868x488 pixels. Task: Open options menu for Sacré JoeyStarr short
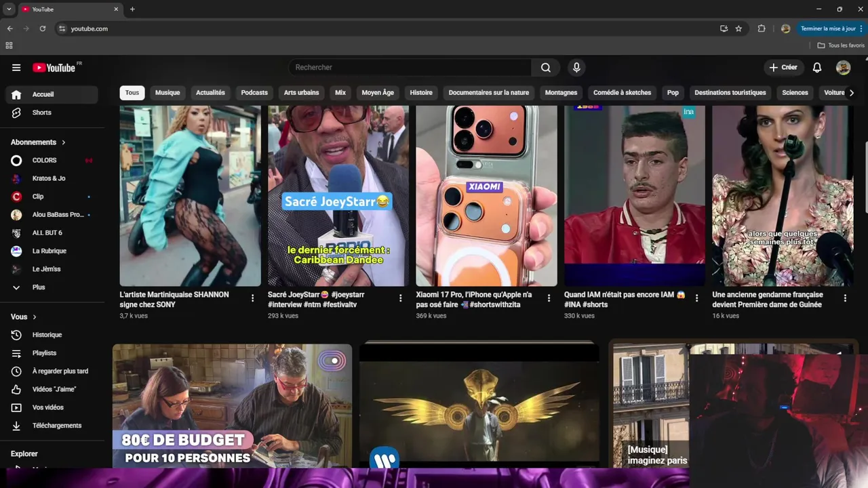401,298
